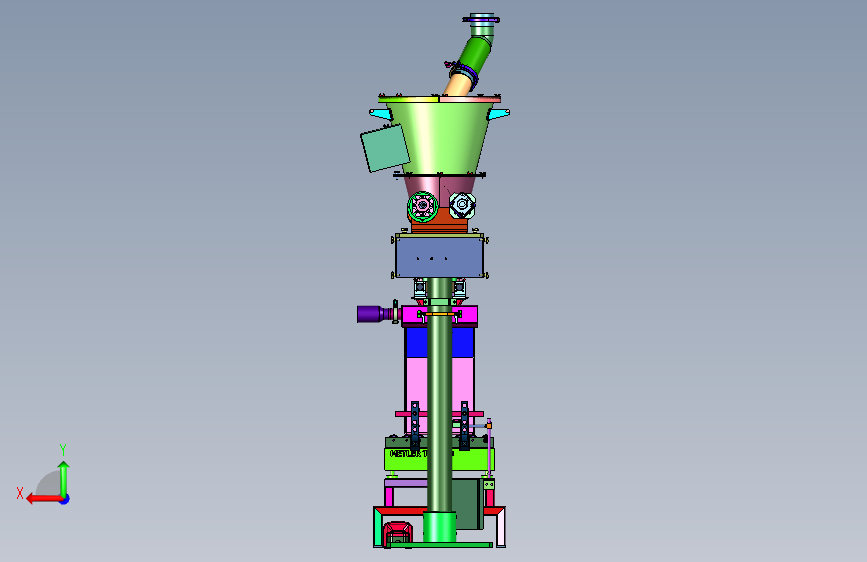The width and height of the screenshot is (867, 562).
Task: Click the X label on the axis triad
Action: pos(20,493)
